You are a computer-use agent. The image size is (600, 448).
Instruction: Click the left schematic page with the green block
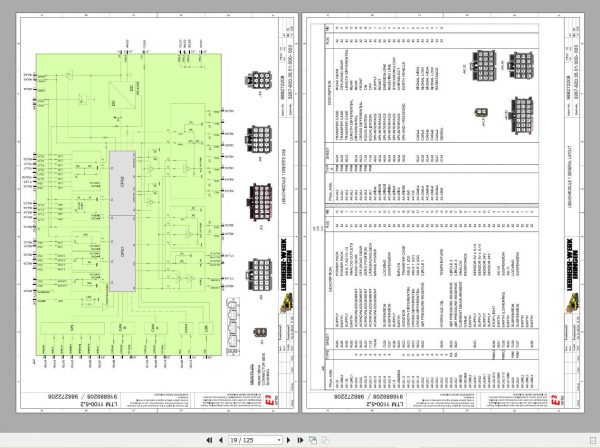pos(157,213)
